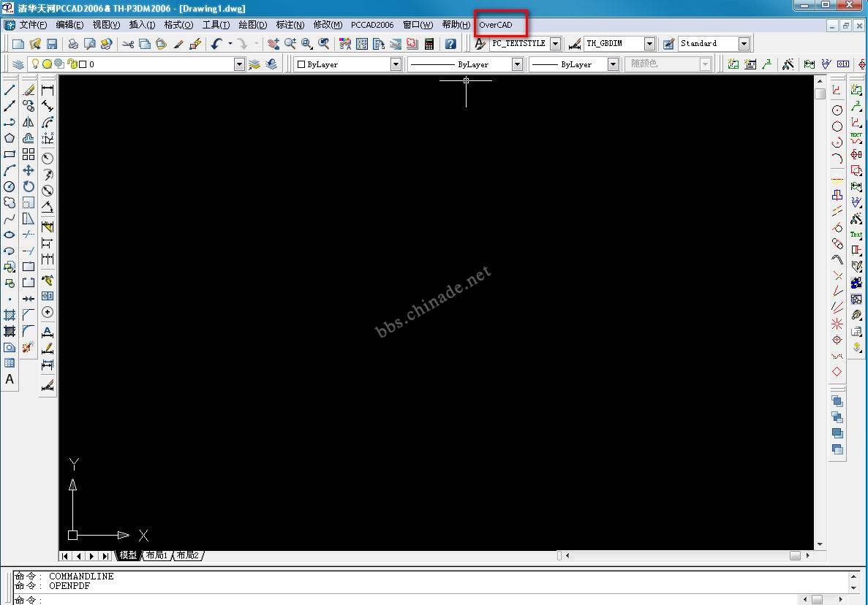Screen dimensions: 868x605
Task: Click the first-tab navigation arrow button
Action: [x=65, y=556]
